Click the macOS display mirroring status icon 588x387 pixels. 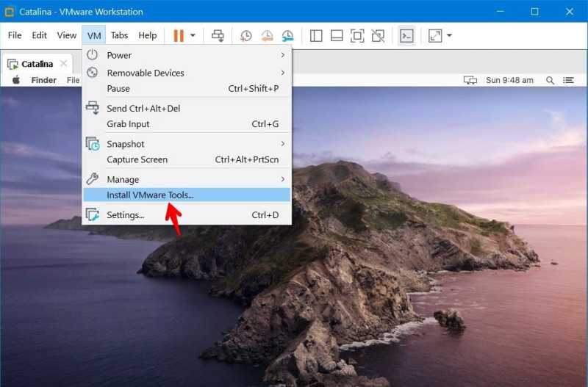tap(470, 80)
